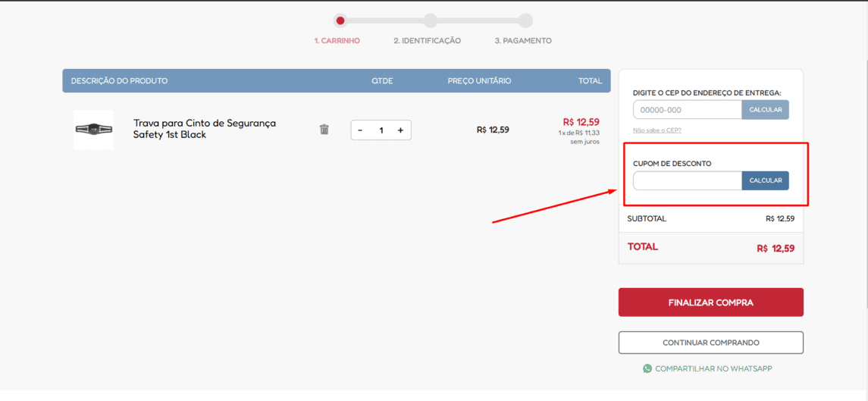Click the WhatsApp icon beside share link

(x=647, y=368)
